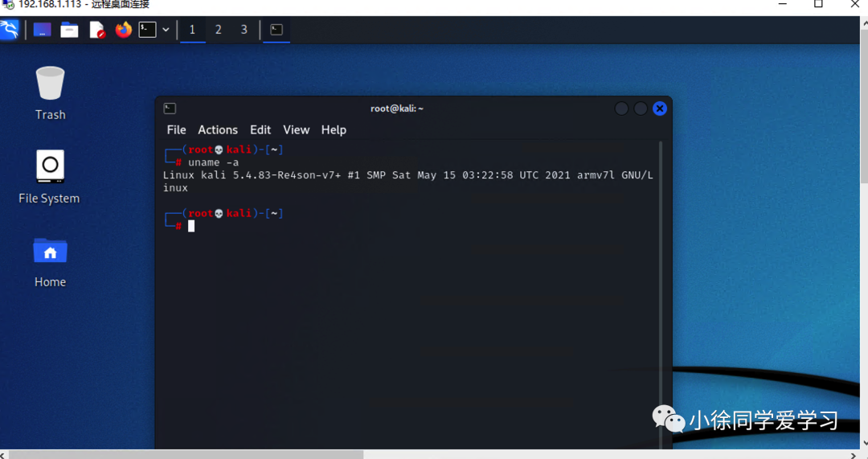Click the 'armv7l' text in output
The height and width of the screenshot is (459, 868).
coord(596,175)
